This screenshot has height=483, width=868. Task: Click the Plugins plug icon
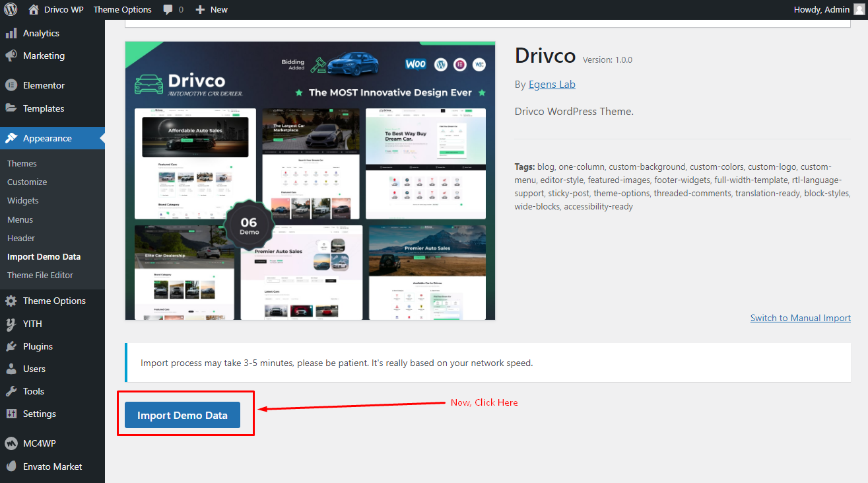tap(11, 346)
